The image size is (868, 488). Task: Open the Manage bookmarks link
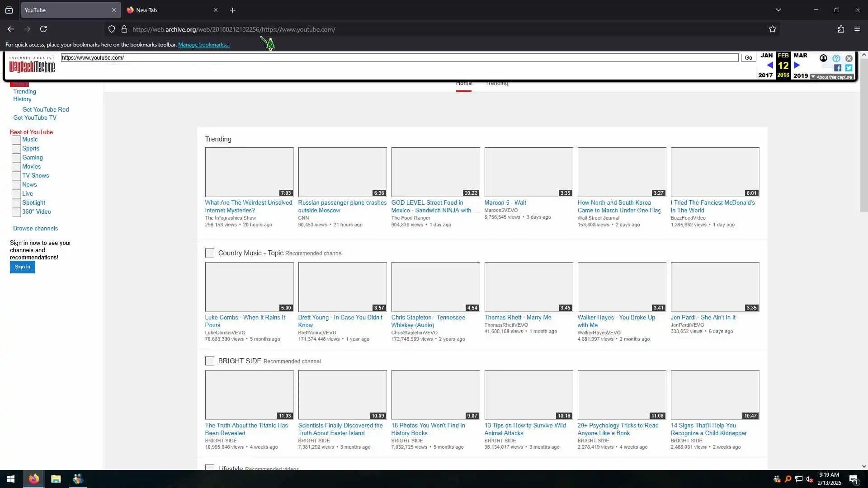pyautogui.click(x=203, y=45)
